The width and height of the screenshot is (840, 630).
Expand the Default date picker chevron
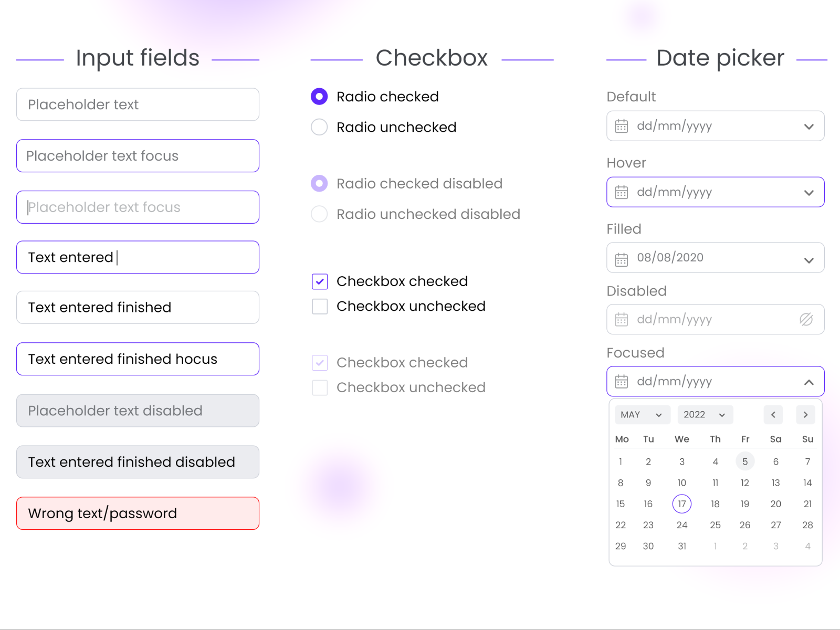coord(808,127)
